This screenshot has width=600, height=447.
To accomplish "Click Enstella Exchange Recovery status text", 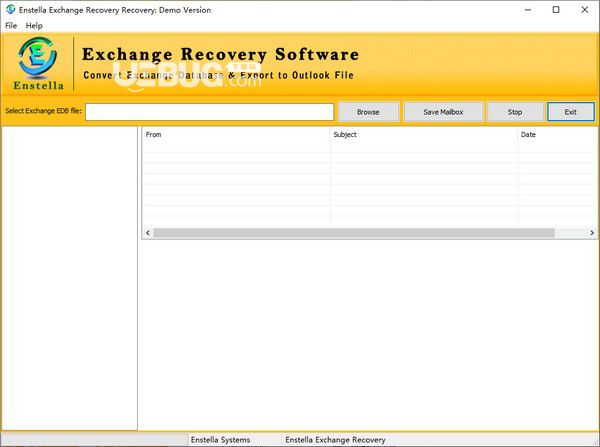I will point(335,440).
